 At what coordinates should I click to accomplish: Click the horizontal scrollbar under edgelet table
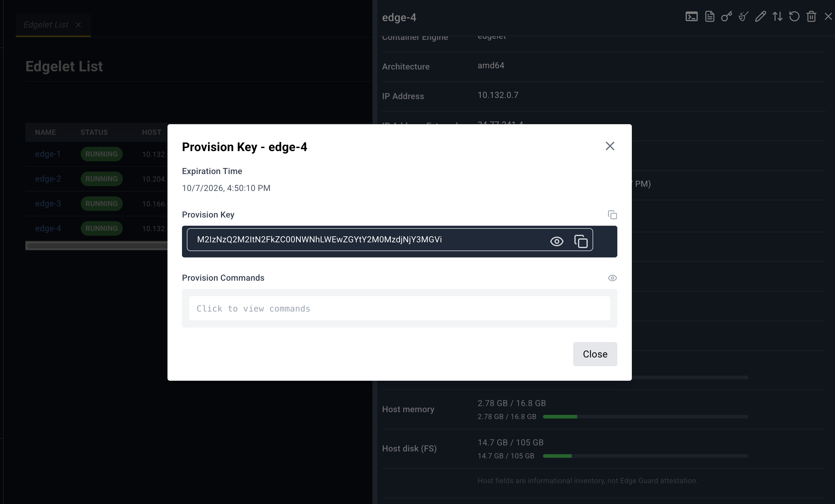point(97,246)
